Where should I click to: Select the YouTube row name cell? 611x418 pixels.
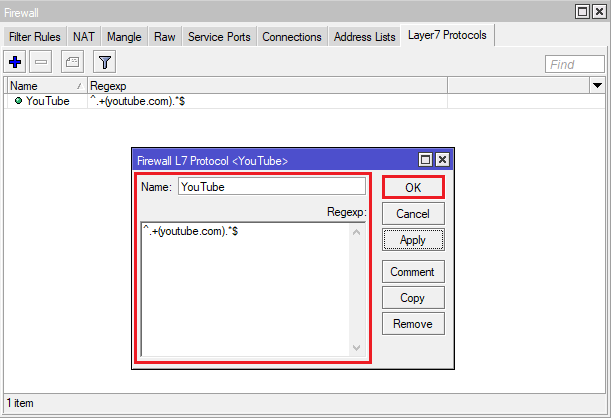point(47,101)
